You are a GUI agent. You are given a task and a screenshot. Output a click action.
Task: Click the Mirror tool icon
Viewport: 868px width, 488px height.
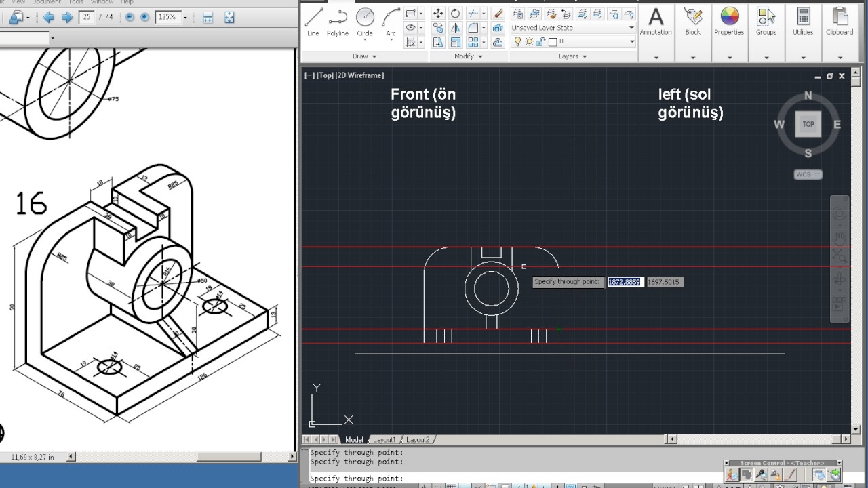click(455, 28)
